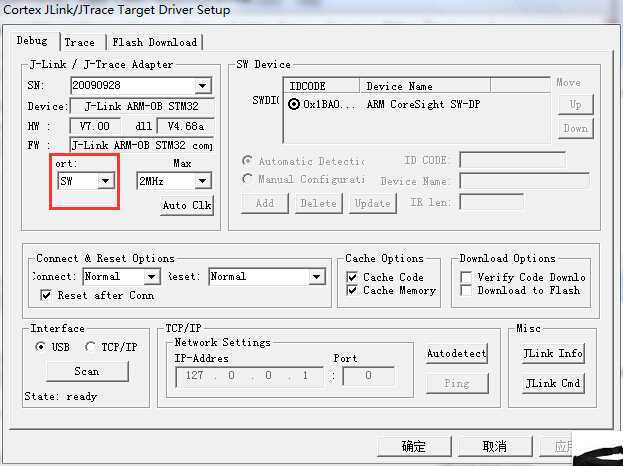
Task: Click the Device field J-Link ARM-OB STM32
Action: 142,106
